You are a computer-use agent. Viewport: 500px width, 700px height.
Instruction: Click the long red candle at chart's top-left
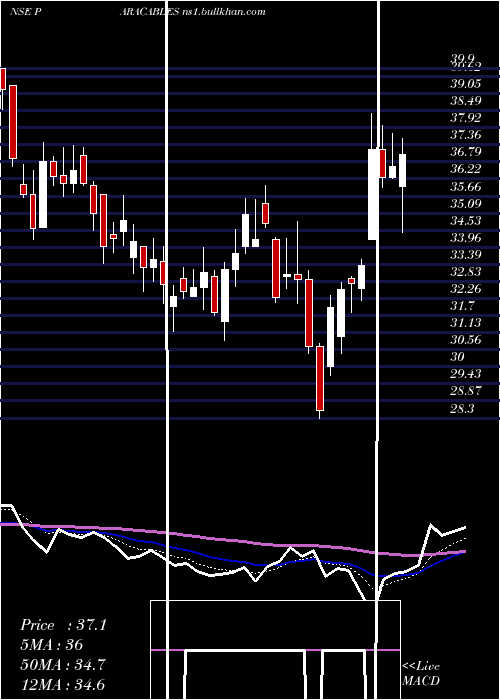13,122
